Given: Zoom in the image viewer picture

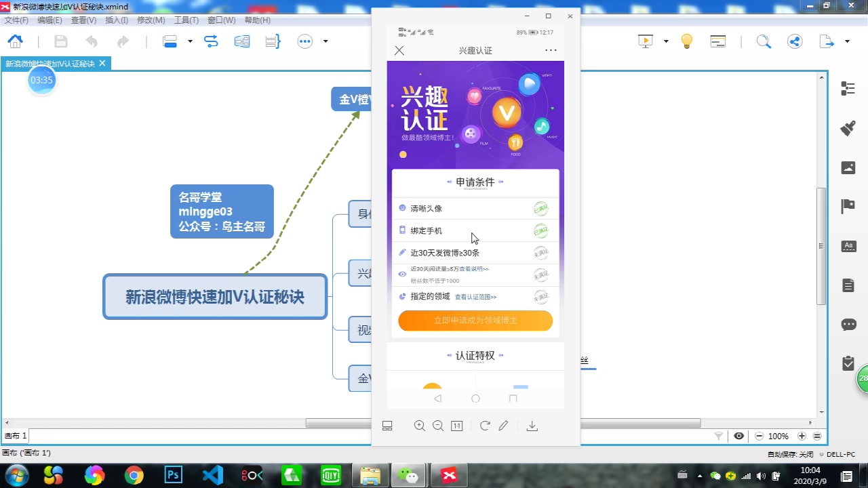Looking at the screenshot, I should coord(420,426).
